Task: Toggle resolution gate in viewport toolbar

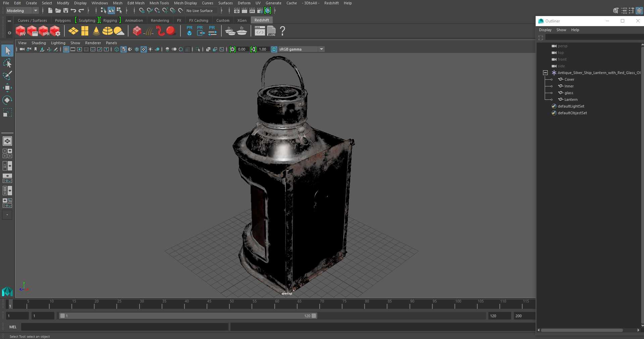Action: pyautogui.click(x=79, y=49)
